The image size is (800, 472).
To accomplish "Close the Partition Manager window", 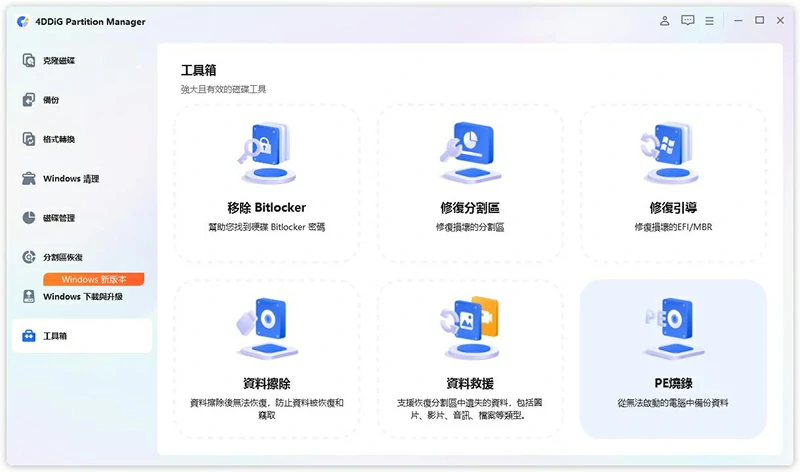I will pos(780,20).
